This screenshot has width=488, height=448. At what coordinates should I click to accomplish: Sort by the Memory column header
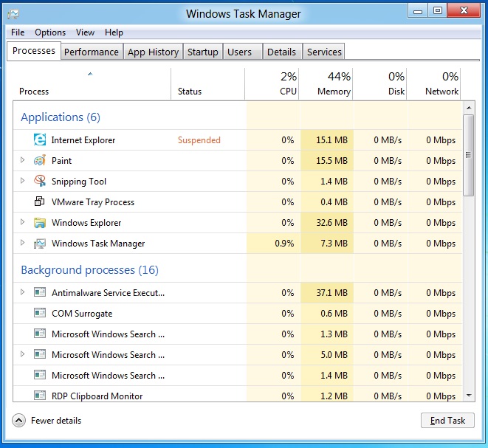click(x=326, y=84)
